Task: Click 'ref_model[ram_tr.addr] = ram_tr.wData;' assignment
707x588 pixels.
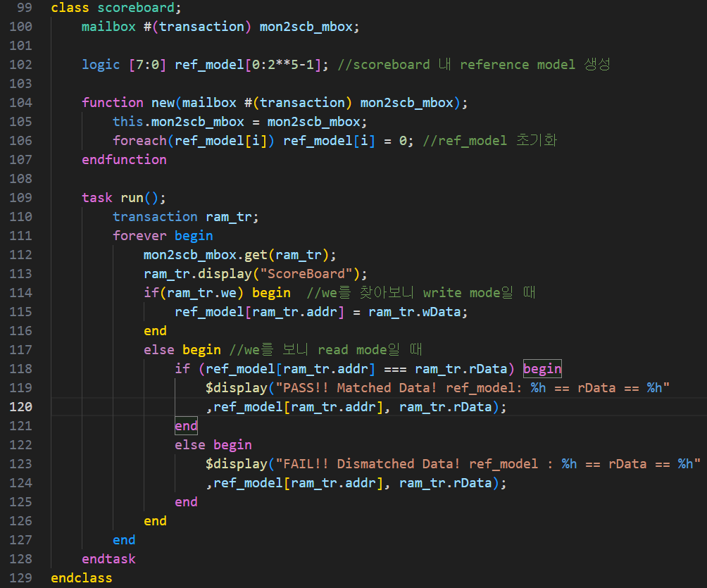Action: [x=321, y=312]
